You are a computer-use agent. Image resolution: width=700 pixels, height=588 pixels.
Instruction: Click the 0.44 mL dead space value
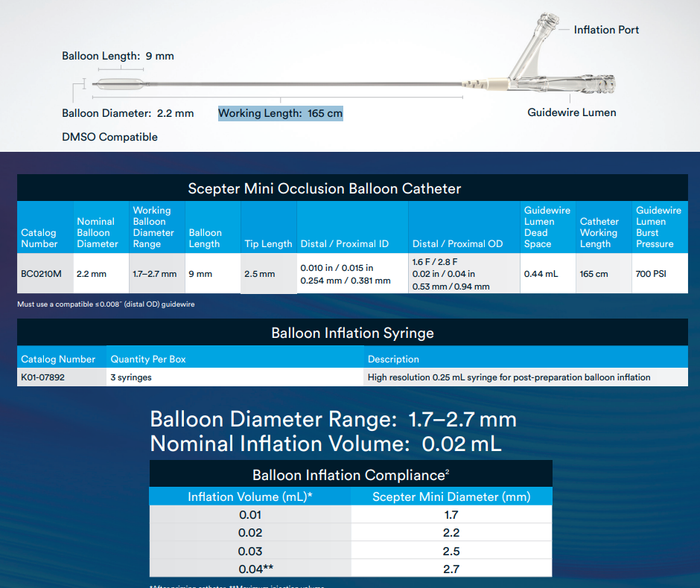pyautogui.click(x=541, y=274)
